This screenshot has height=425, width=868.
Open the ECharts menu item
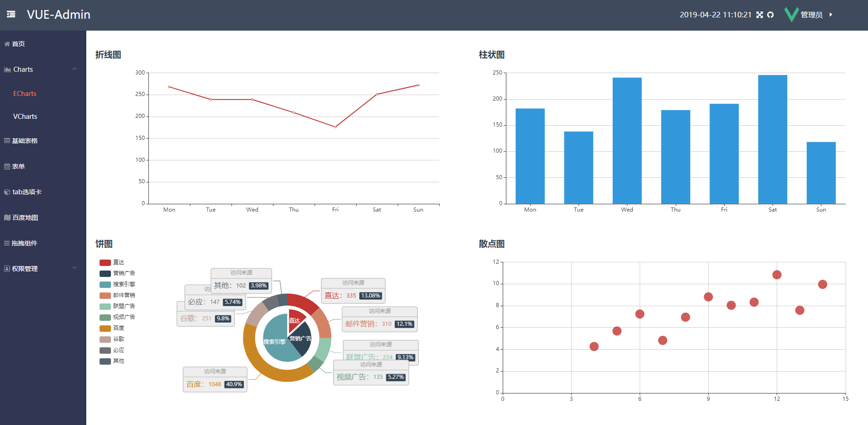click(25, 94)
